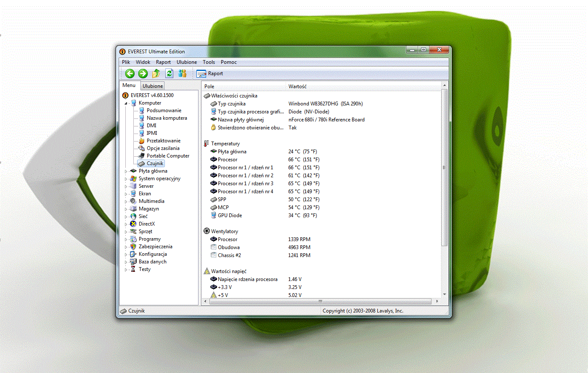Click the vertical scrollbar down arrow
Viewport: 588px width, 373px height.
[x=445, y=294]
